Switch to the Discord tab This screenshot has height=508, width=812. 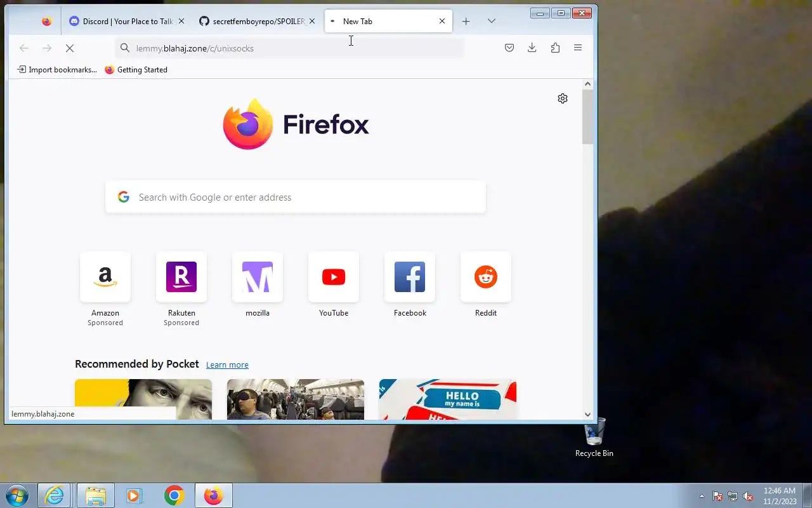click(x=127, y=21)
